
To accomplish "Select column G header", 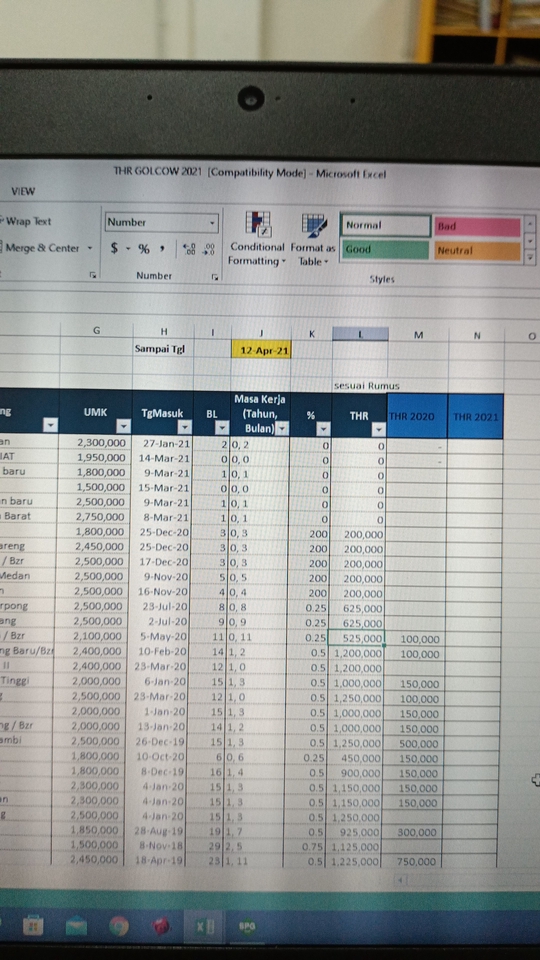I will (x=96, y=330).
